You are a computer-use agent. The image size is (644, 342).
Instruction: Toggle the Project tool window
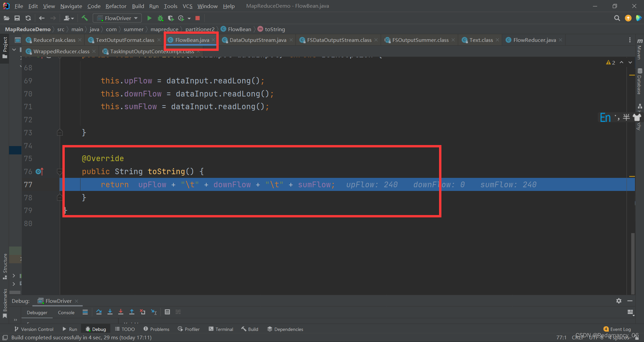click(x=5, y=48)
